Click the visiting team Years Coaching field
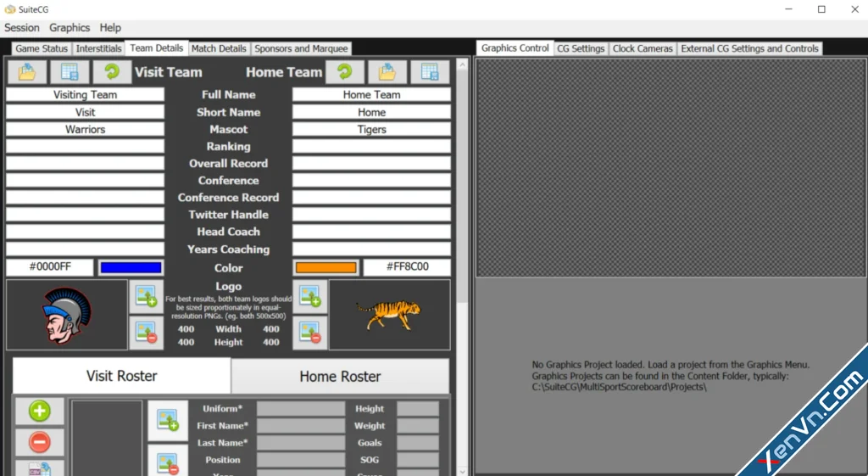This screenshot has height=476, width=868. (x=86, y=249)
